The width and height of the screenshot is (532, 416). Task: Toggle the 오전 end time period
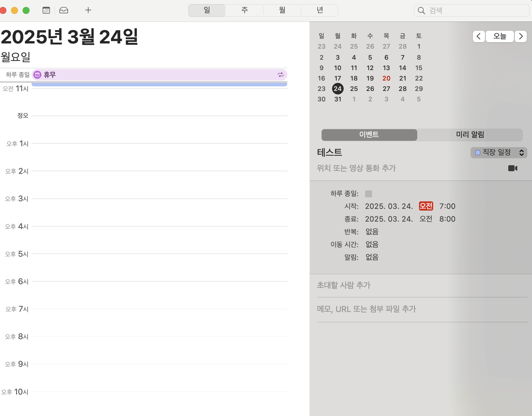coord(426,219)
